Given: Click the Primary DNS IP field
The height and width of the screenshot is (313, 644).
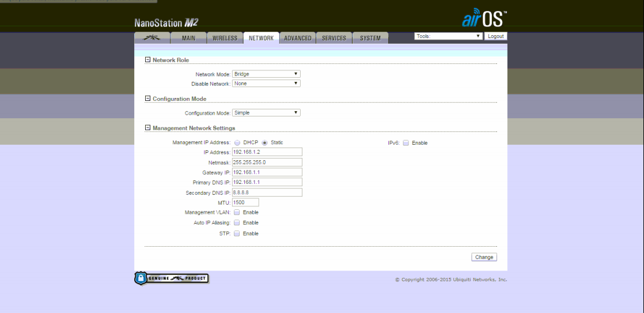Looking at the screenshot, I should coord(267,182).
